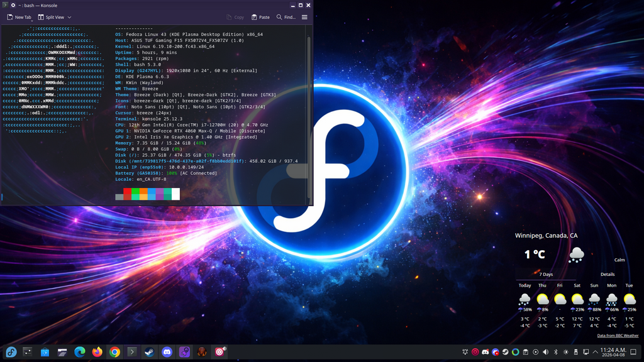Switch to Steam in the taskbar
This screenshot has width=644, height=362.
[x=150, y=352]
